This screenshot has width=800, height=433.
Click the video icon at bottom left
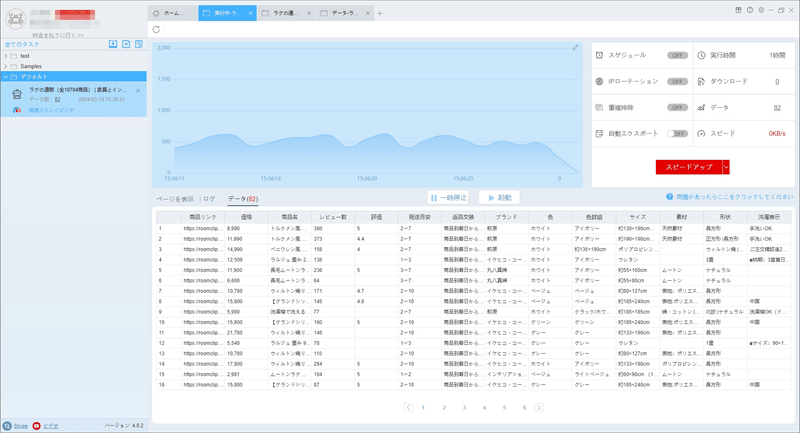click(37, 426)
